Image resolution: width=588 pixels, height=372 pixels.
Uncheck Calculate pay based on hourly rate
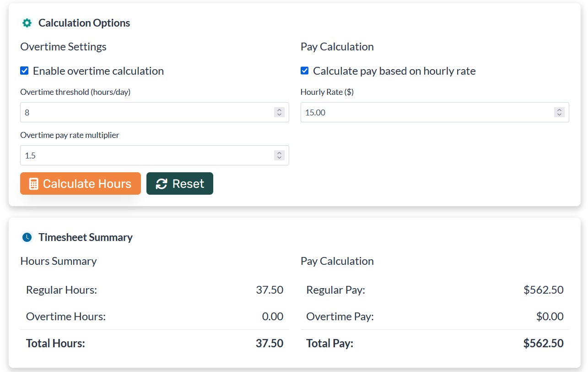point(305,71)
